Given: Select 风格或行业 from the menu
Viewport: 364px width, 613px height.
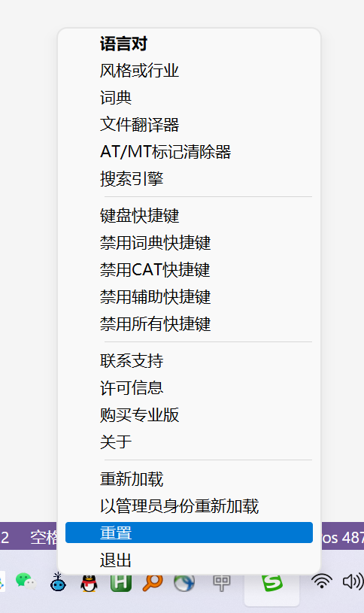Looking at the screenshot, I should 189,71.
